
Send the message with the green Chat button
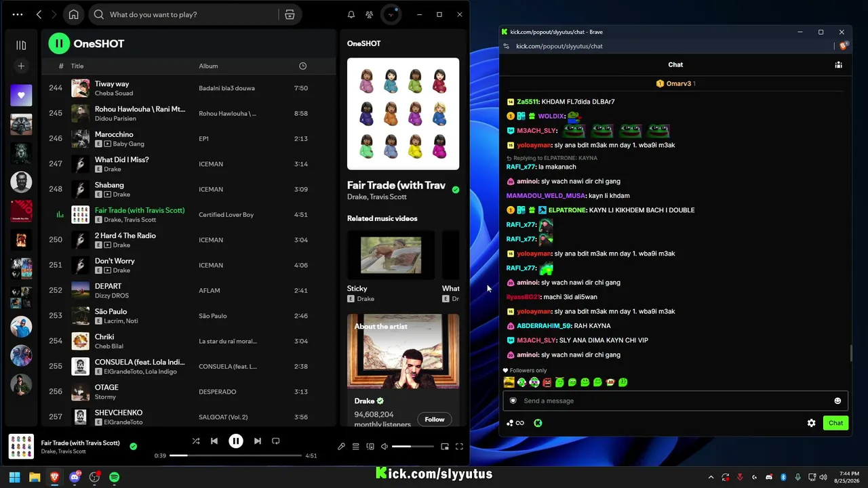pos(835,423)
